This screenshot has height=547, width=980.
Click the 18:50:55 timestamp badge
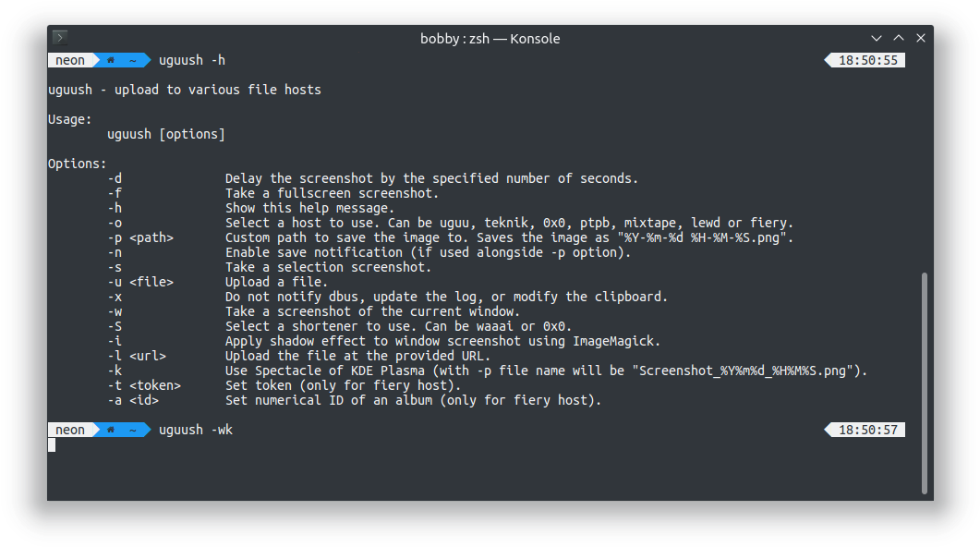865,60
